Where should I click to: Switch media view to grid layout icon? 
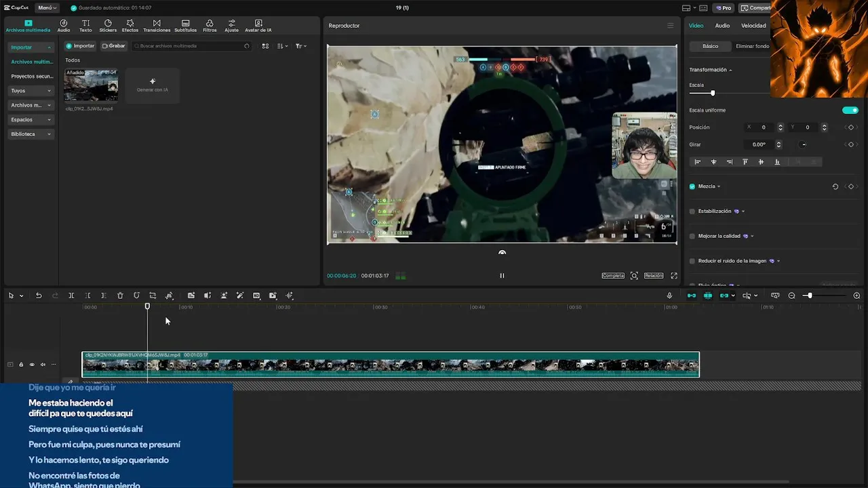265,46
